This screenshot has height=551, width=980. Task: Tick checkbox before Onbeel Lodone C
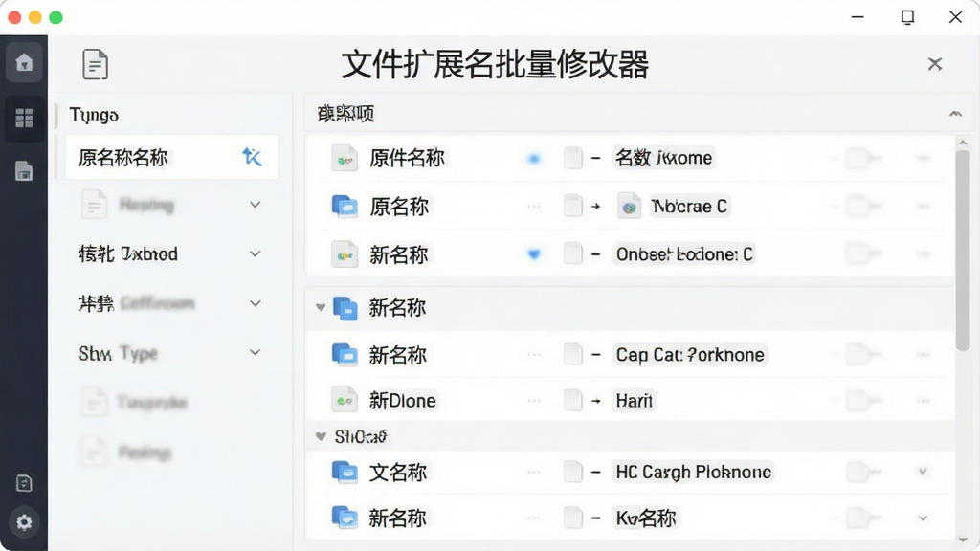click(x=572, y=253)
